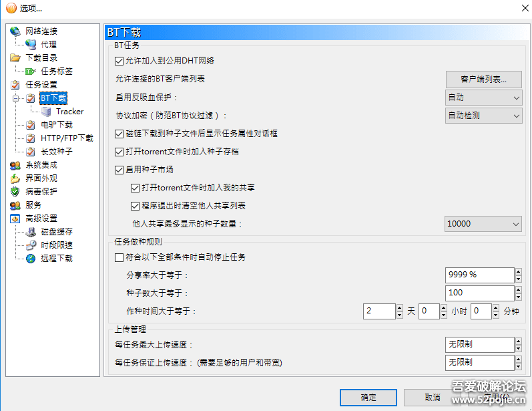Click the 网络连接 globe icon

tap(15, 31)
